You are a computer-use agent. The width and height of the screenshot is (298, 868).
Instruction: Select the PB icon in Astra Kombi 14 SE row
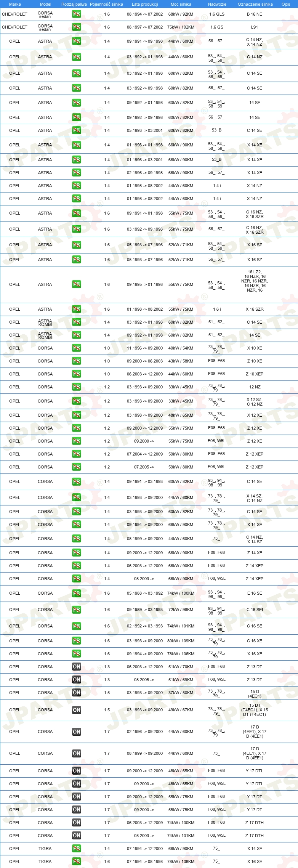[76, 335]
